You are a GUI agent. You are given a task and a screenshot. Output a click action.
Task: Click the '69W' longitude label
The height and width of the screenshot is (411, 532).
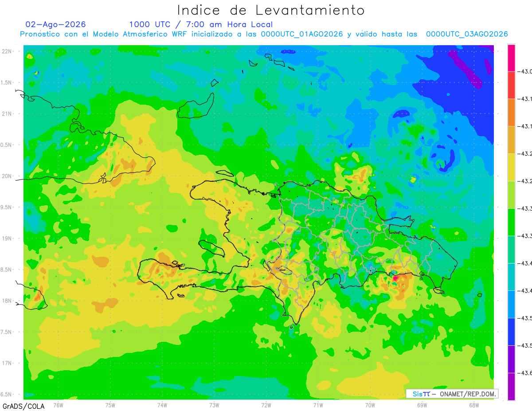(422, 405)
